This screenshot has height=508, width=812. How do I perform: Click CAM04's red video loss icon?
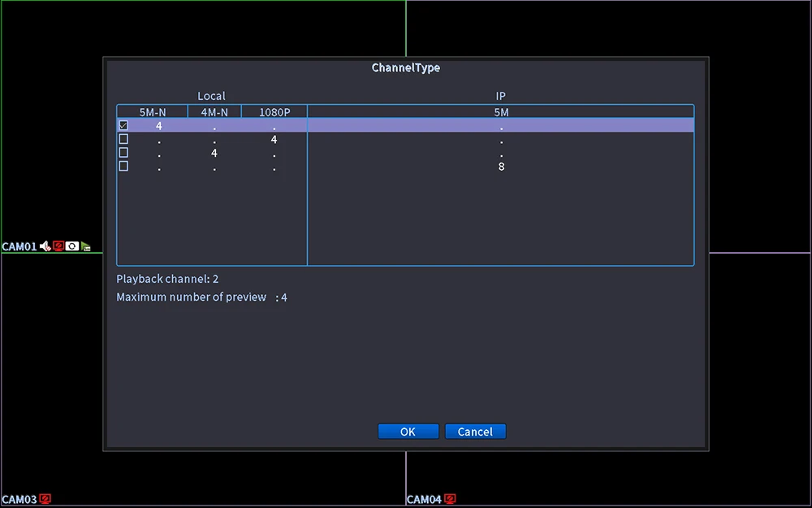(450, 499)
